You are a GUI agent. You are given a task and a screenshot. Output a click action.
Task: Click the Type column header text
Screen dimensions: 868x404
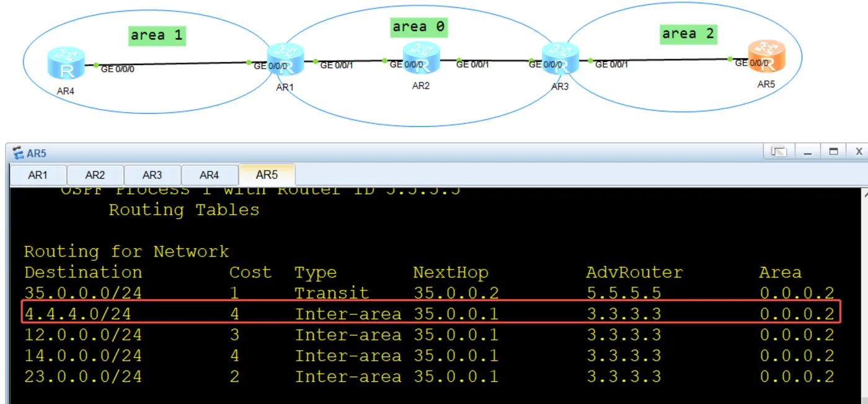(x=316, y=273)
